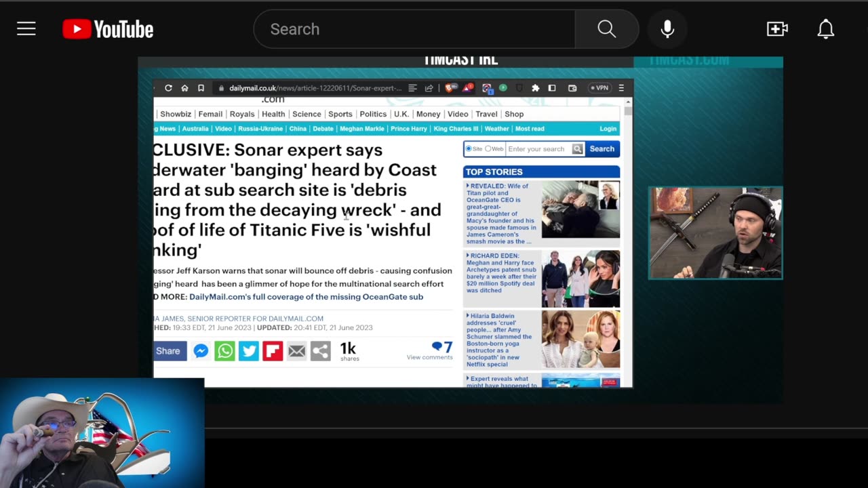Viewport: 868px width, 488px height.
Task: Toggle the browser sidebar panel icon
Action: pos(552,88)
